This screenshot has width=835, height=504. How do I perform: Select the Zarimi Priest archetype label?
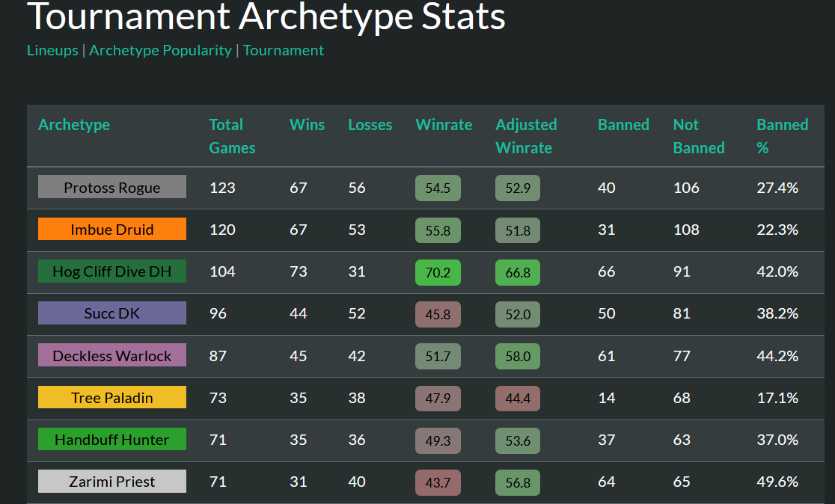(x=112, y=481)
